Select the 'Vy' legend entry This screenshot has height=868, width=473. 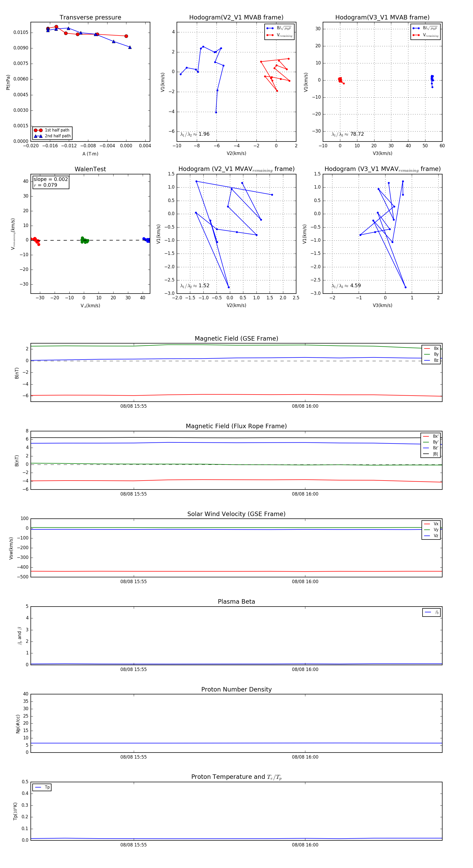point(431,530)
